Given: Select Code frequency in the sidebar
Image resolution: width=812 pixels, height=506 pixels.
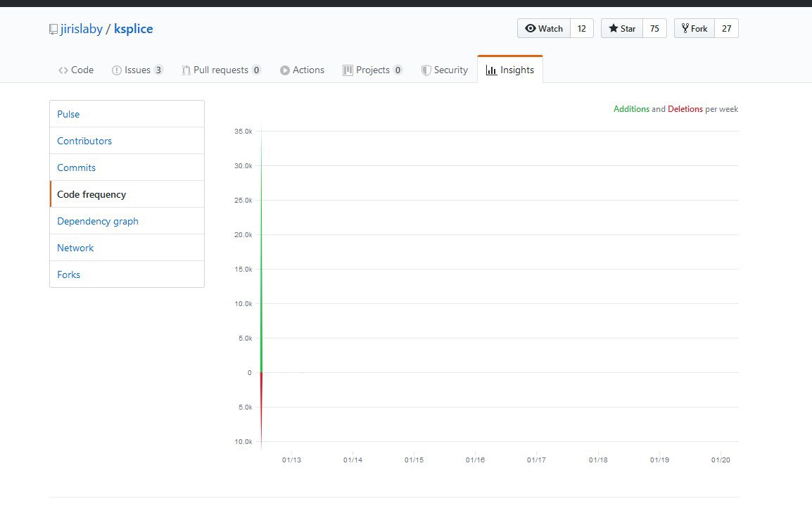Looking at the screenshot, I should pos(127,194).
